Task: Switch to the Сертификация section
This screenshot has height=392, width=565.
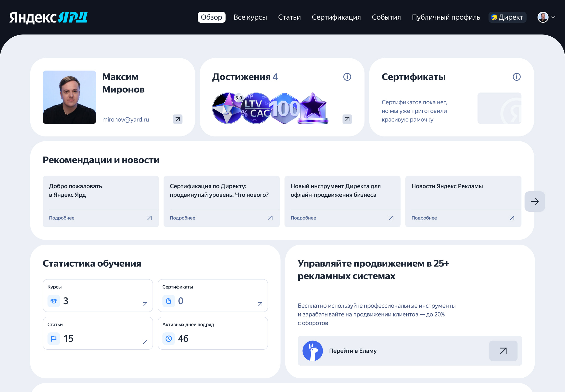Action: point(336,17)
